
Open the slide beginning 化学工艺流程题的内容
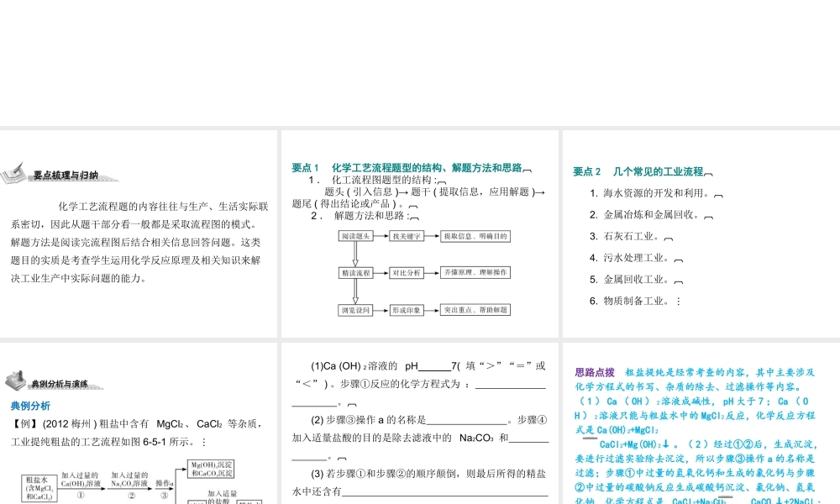click(x=139, y=234)
